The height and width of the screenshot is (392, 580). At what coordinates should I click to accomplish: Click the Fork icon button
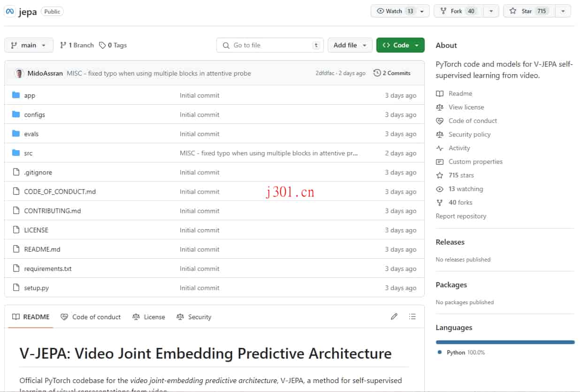pos(443,11)
